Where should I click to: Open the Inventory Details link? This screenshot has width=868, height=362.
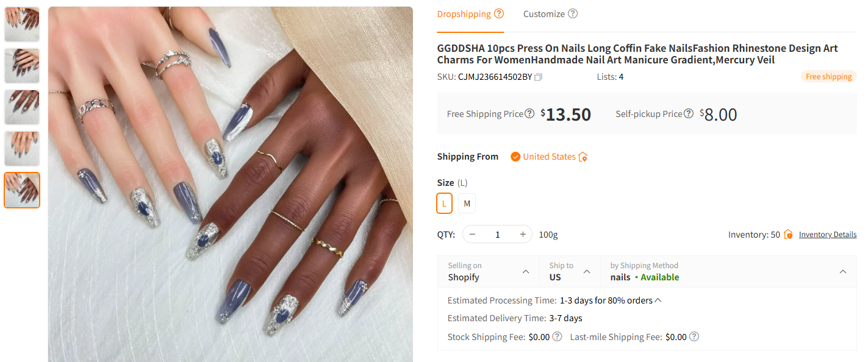827,234
